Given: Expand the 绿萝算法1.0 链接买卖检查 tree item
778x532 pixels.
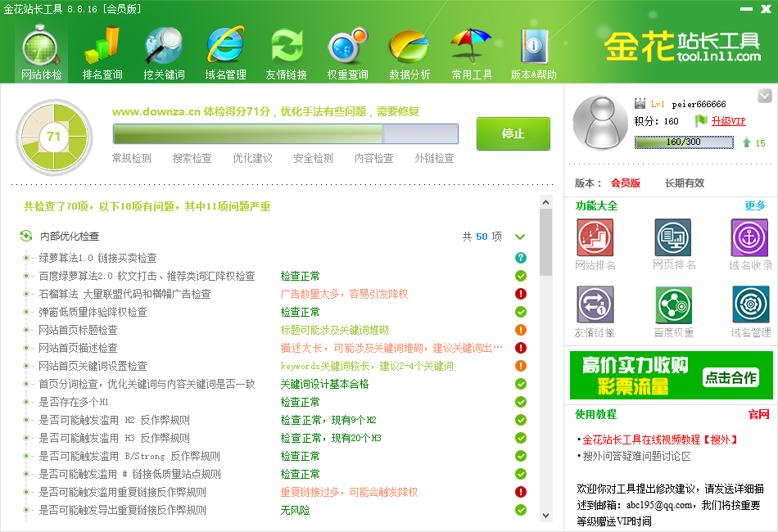Looking at the screenshot, I should pyautogui.click(x=26, y=258).
